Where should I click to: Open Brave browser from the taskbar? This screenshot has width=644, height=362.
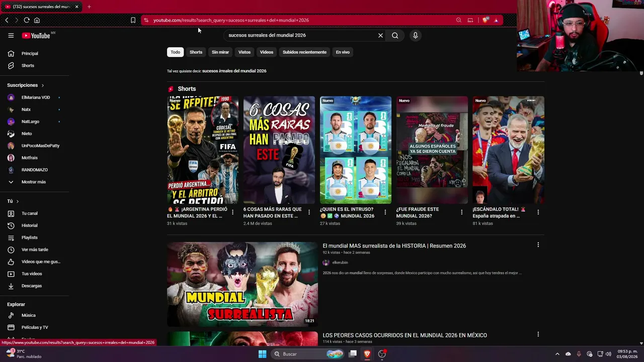click(x=367, y=354)
